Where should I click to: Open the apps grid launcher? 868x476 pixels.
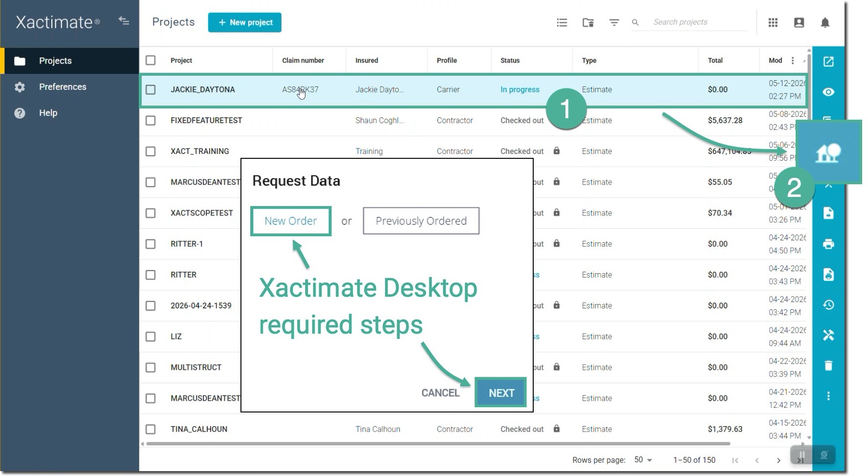click(x=773, y=22)
